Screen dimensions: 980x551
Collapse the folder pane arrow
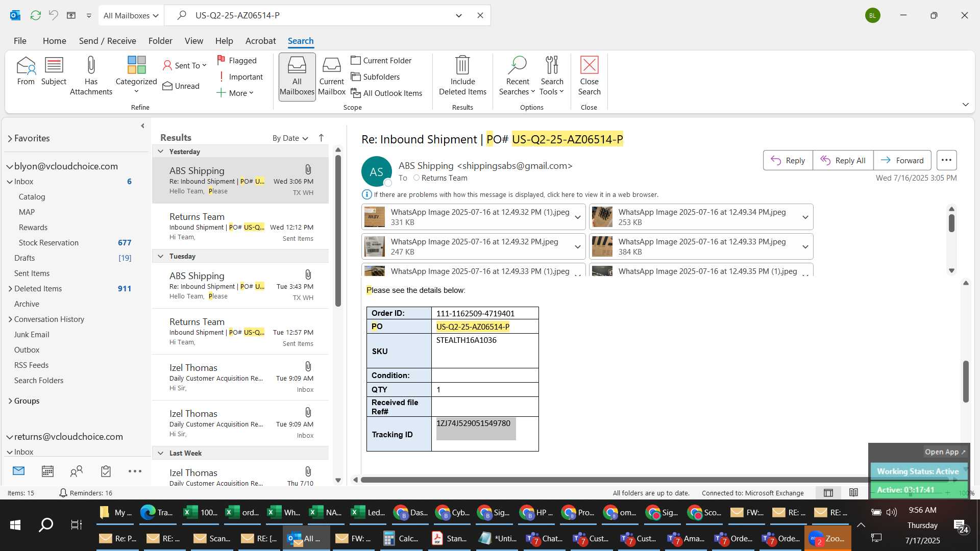(142, 126)
